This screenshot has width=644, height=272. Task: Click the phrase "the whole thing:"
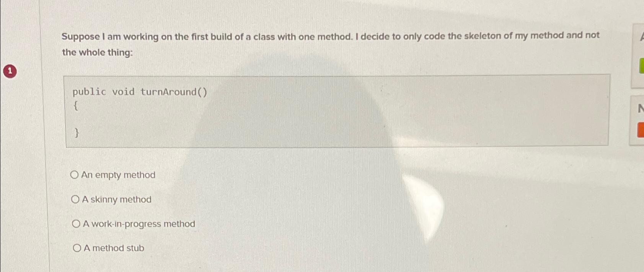coord(96,52)
